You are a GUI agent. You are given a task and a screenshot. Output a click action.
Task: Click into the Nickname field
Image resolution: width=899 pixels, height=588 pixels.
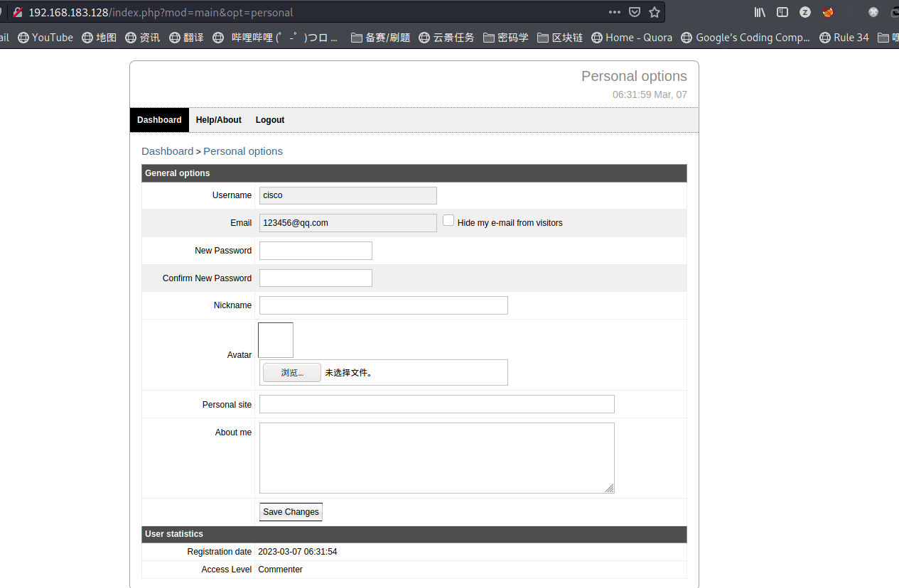click(384, 305)
